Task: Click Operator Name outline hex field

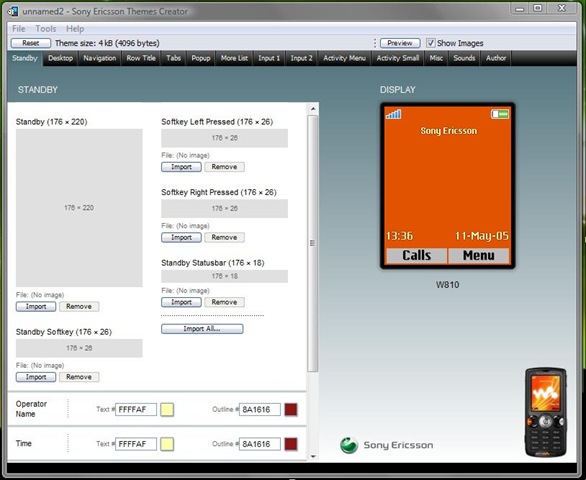Action: click(260, 409)
